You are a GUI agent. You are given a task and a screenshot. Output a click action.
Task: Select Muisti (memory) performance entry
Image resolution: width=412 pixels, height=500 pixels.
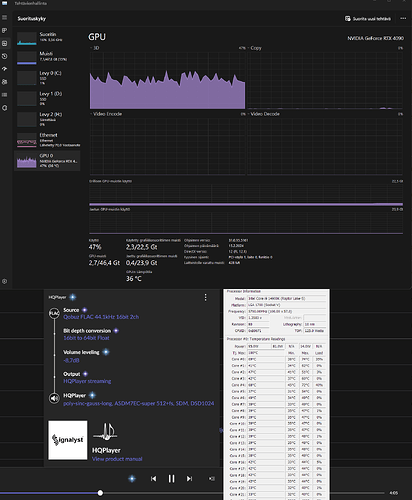coord(47,57)
